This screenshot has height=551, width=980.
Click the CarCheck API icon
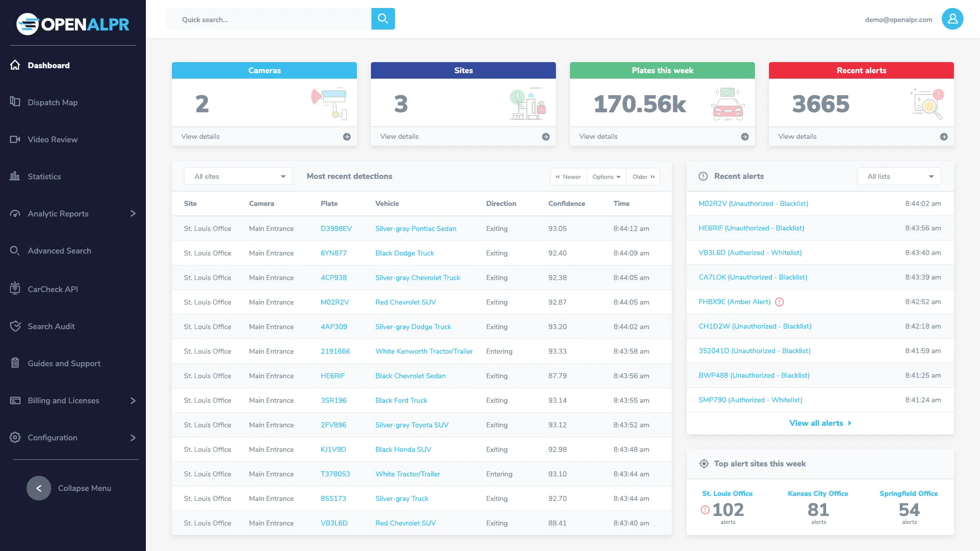[15, 289]
